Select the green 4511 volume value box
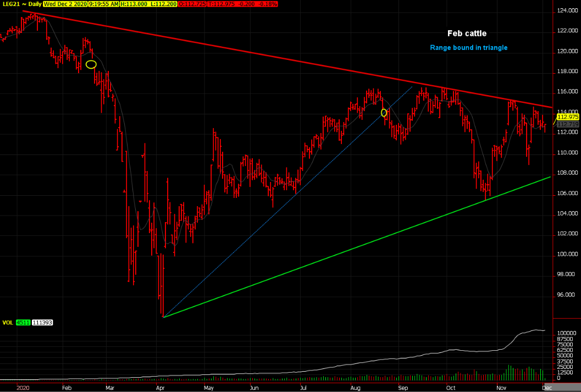The width and height of the screenshot is (581, 392). (x=23, y=323)
